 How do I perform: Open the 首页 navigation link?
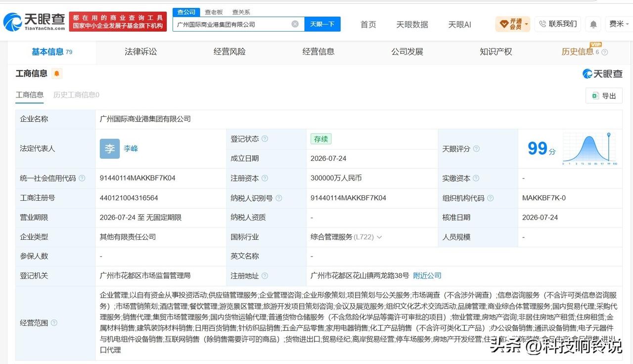[368, 24]
